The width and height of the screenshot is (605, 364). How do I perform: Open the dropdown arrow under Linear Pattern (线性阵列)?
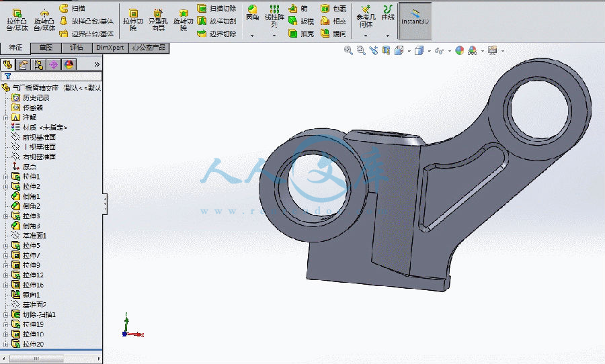point(274,36)
